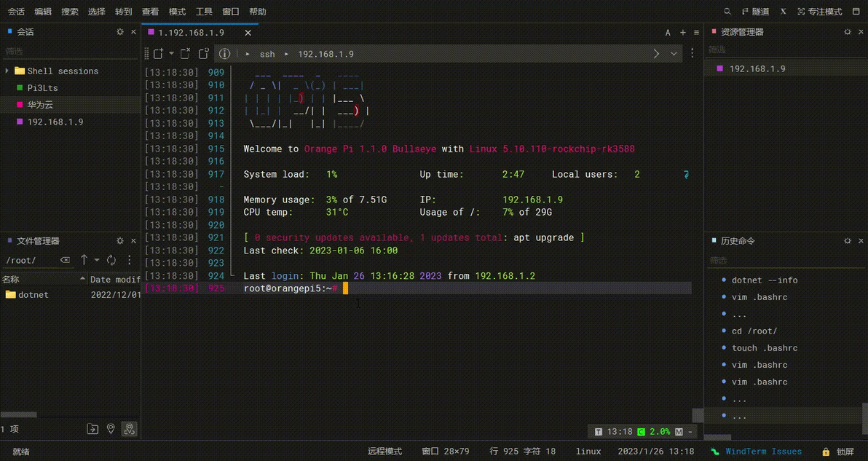This screenshot has width=868, height=461.
Task: Click the search magnifier in the top bar
Action: pyautogui.click(x=727, y=12)
